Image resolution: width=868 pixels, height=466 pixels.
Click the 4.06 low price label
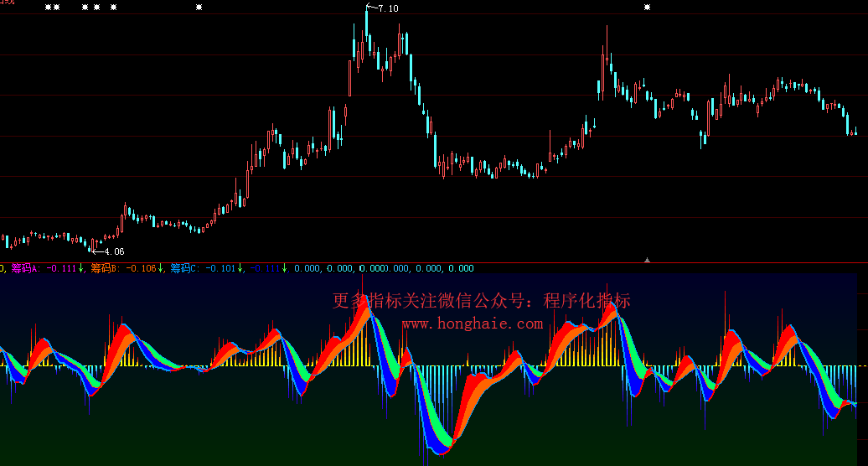(113, 251)
